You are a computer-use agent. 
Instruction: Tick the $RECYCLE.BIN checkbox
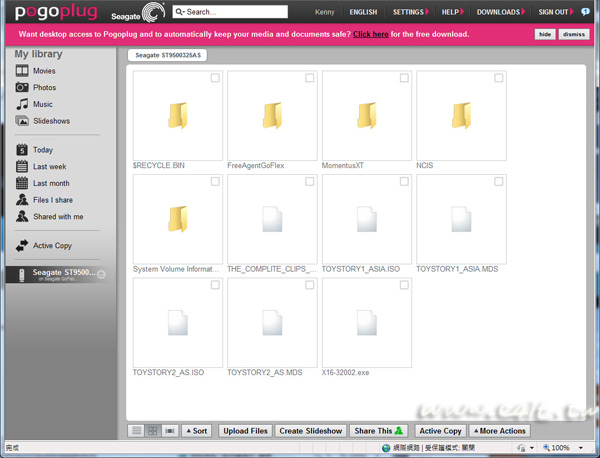coord(215,78)
